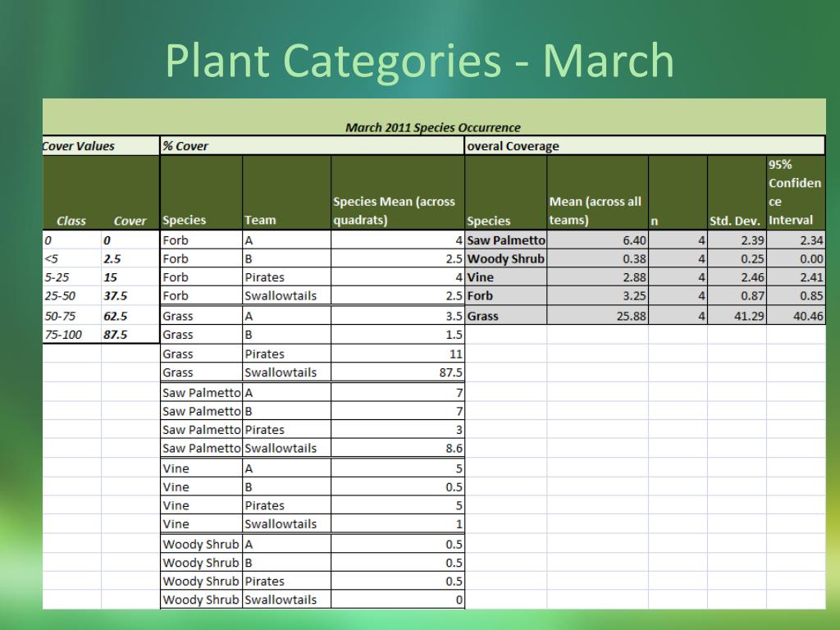This screenshot has width=840, height=630.
Task: Click the "Cover Values" section header
Action: click(x=78, y=146)
